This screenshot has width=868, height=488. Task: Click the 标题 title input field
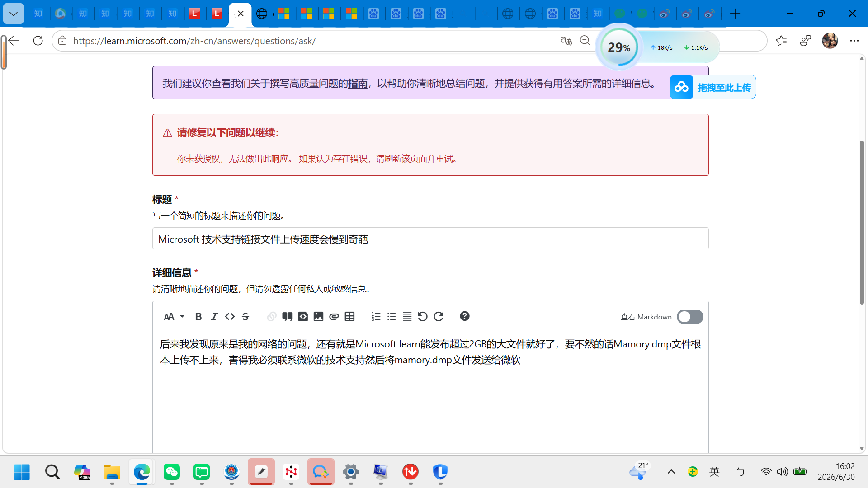pos(430,239)
